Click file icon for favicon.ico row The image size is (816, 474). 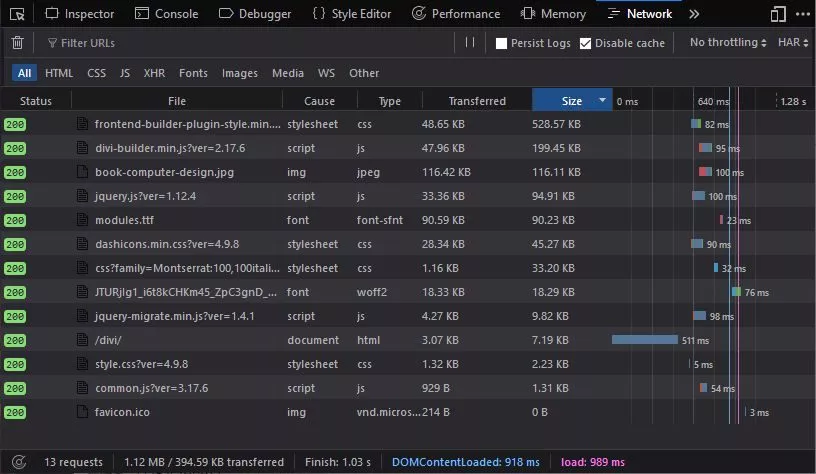83,412
